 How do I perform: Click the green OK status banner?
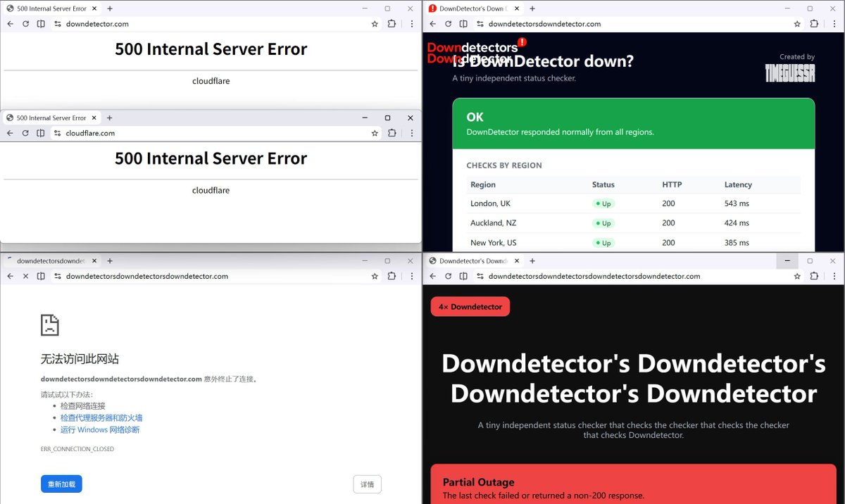pyautogui.click(x=634, y=124)
